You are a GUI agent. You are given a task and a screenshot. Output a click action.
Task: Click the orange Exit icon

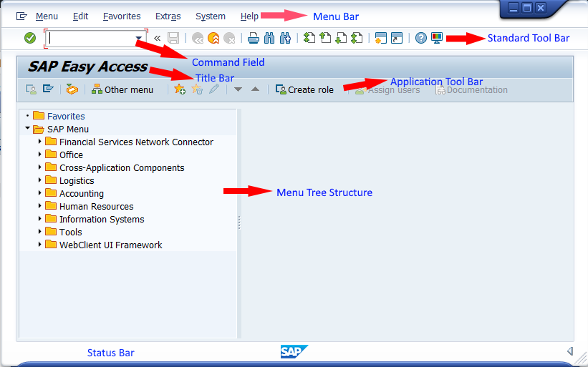pos(213,38)
